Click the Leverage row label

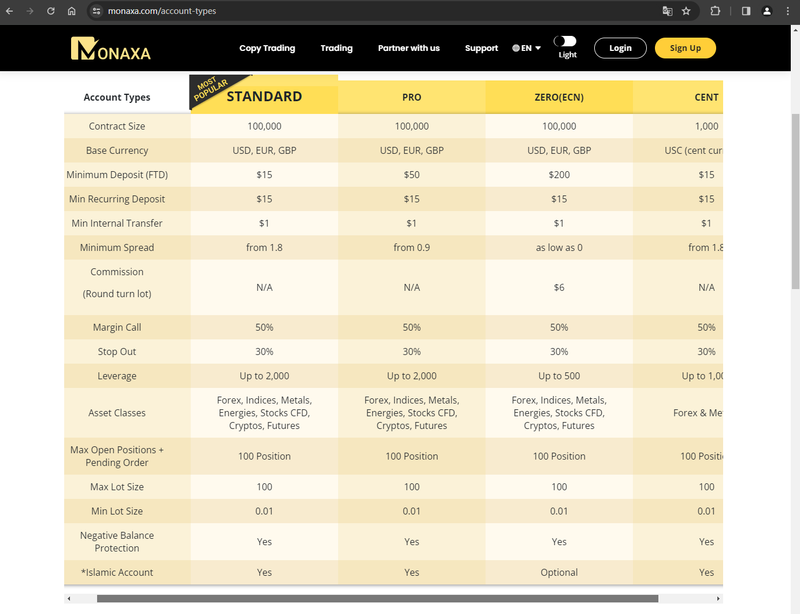pyautogui.click(x=117, y=376)
